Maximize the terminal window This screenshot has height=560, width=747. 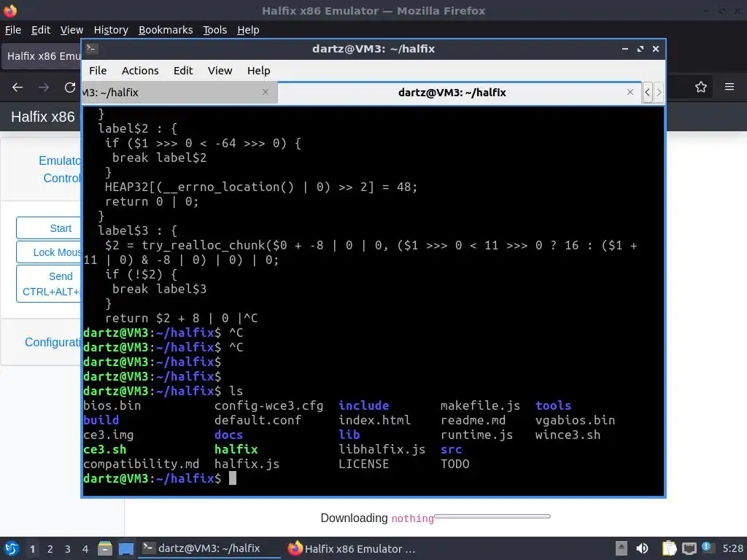click(640, 49)
